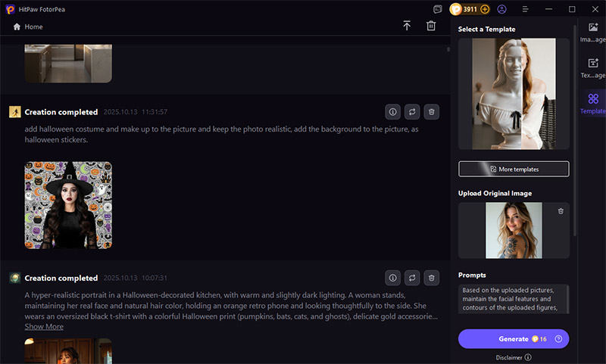The image size is (606, 364).
Task: Click the coin count 3911
Action: tap(470, 9)
